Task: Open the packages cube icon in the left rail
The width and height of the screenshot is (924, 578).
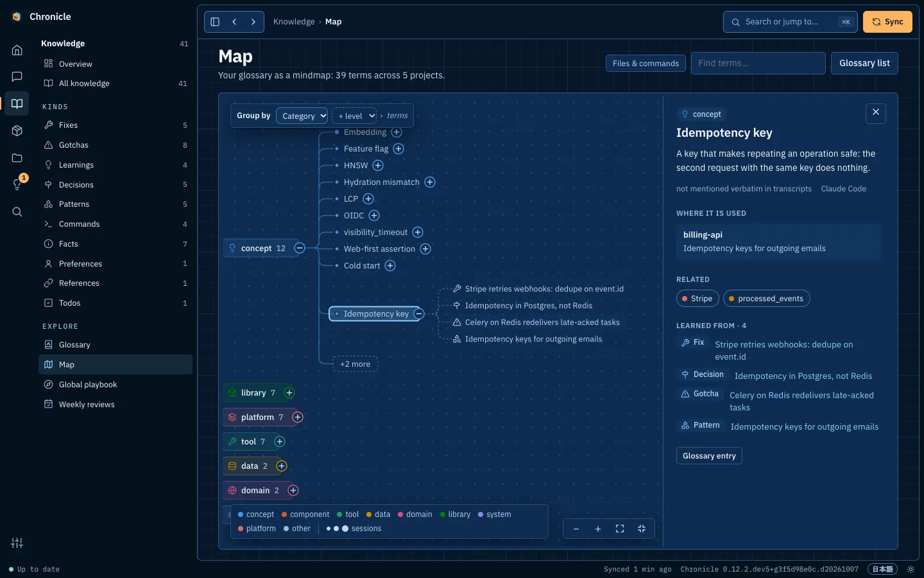Action: [x=17, y=131]
